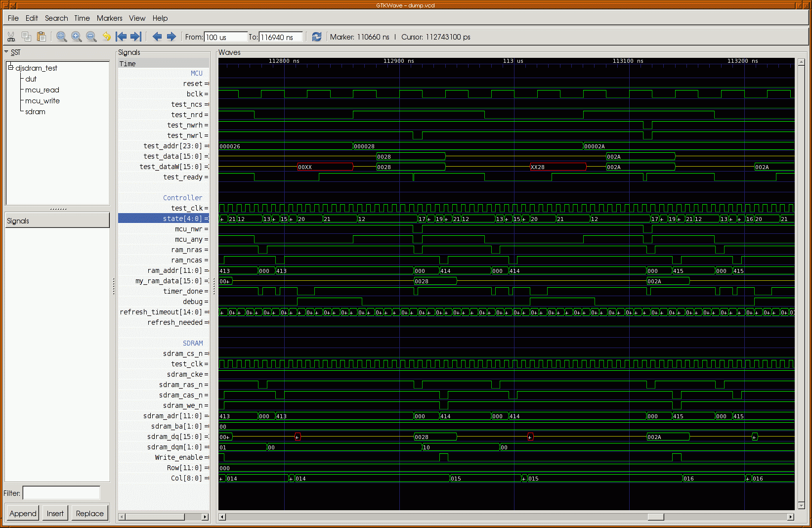Select the Col[8:0] signal
Image resolution: width=812 pixels, height=528 pixels.
pos(186,478)
